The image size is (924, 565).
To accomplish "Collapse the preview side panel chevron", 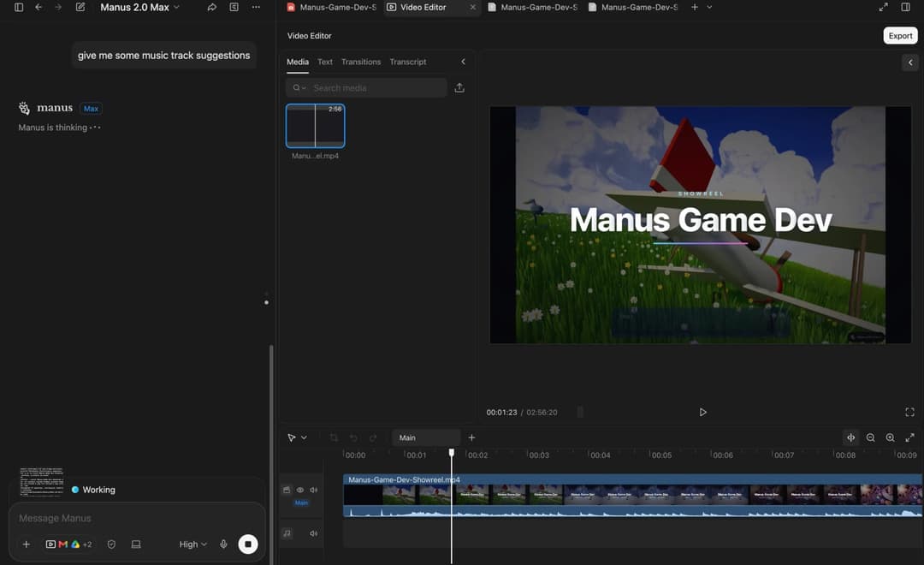I will [909, 62].
